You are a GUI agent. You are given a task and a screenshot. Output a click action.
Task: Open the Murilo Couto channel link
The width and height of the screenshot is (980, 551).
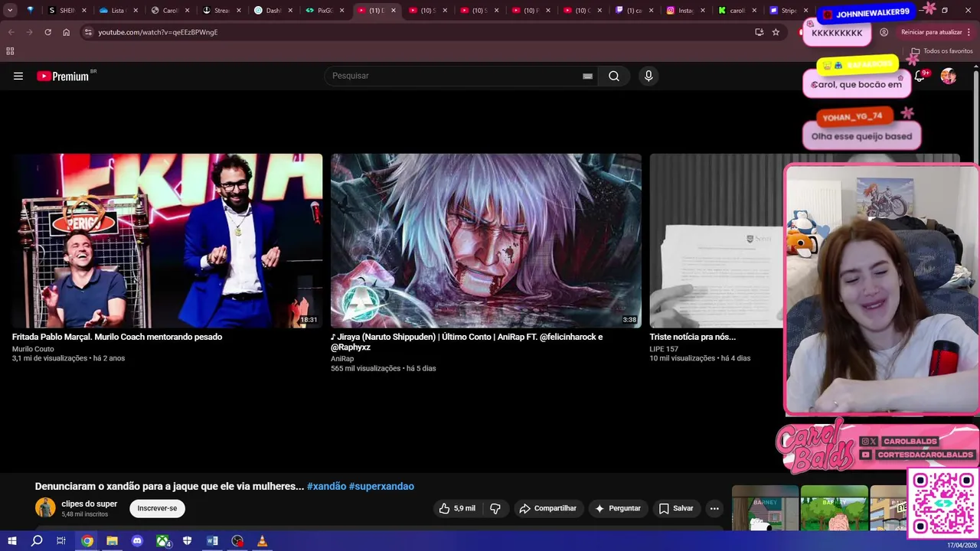[33, 349]
